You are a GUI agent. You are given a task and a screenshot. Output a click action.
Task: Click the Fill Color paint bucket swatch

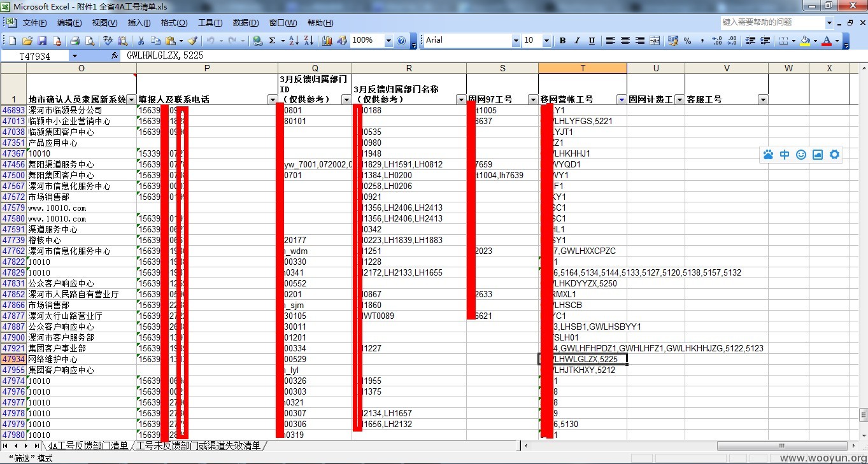(805, 41)
